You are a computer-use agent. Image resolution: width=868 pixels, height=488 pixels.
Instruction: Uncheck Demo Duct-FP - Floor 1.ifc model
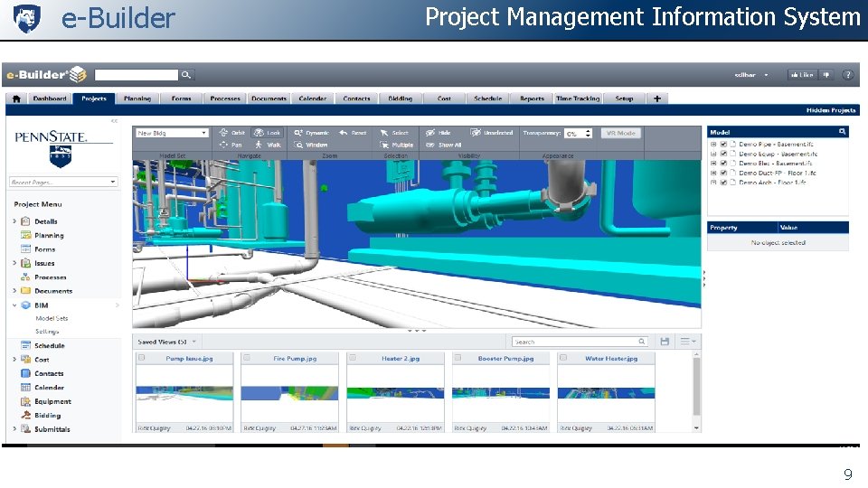[x=723, y=173]
